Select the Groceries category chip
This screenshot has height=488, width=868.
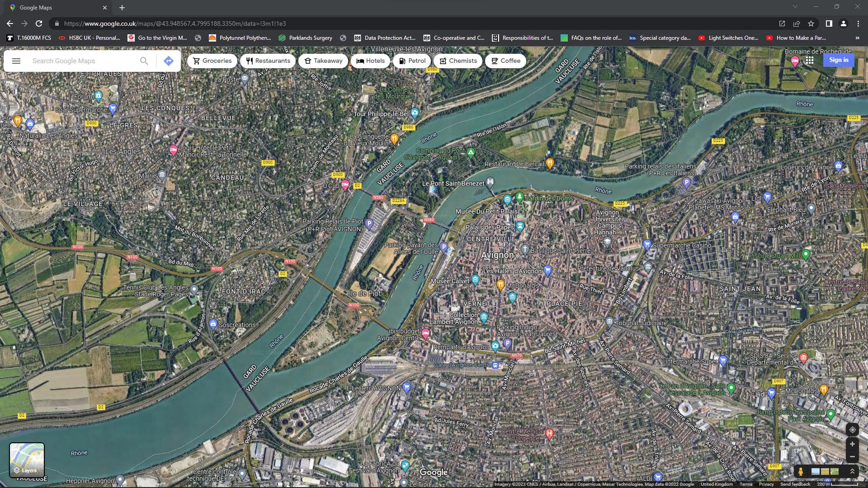[x=212, y=61]
